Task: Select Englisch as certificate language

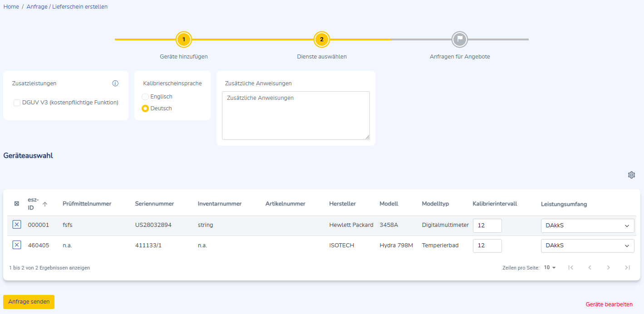Action: coord(145,97)
